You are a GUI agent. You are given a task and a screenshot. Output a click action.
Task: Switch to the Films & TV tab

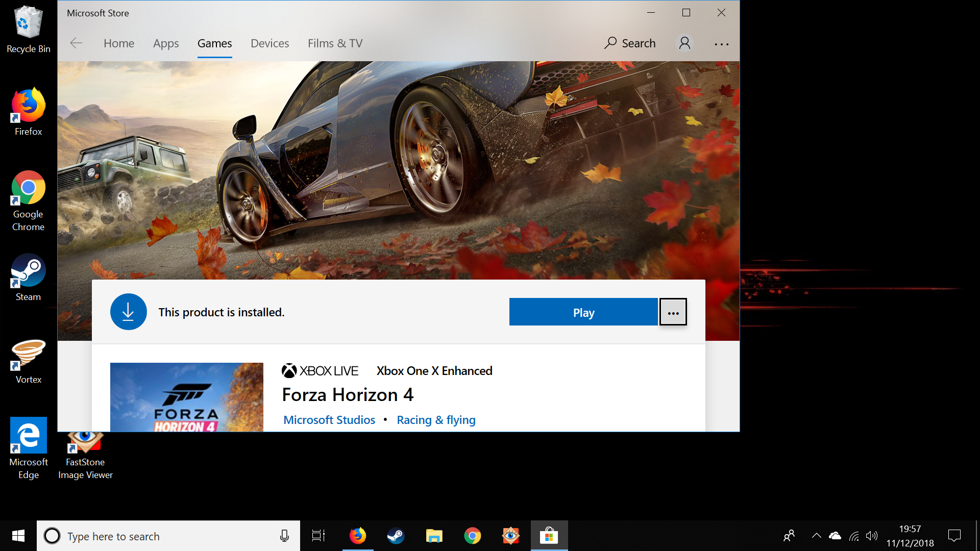(x=335, y=43)
